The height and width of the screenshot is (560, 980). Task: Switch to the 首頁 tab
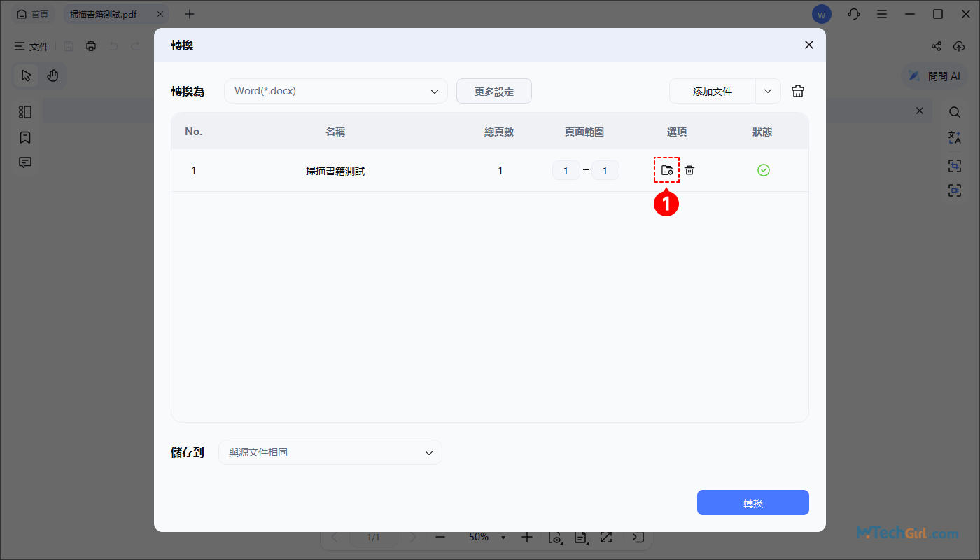32,14
